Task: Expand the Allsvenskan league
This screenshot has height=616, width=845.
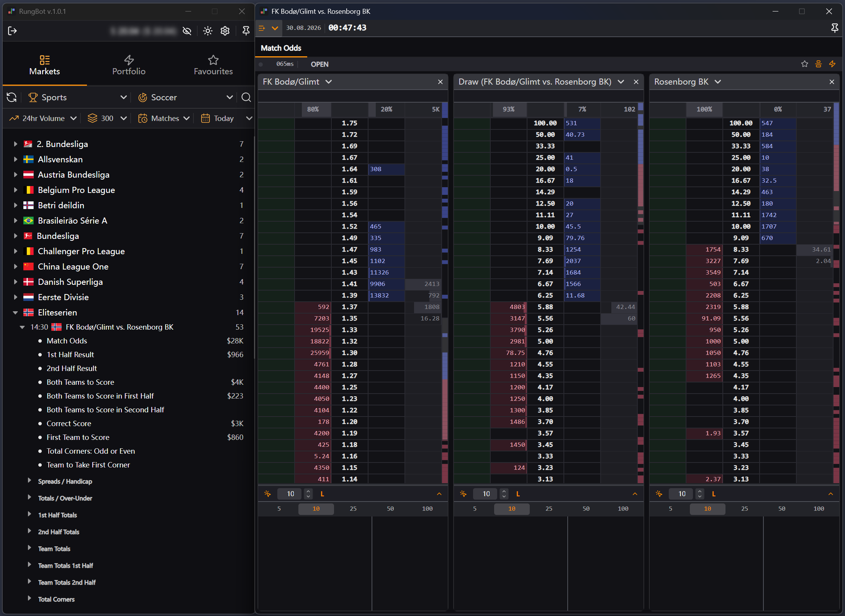Action: tap(15, 159)
